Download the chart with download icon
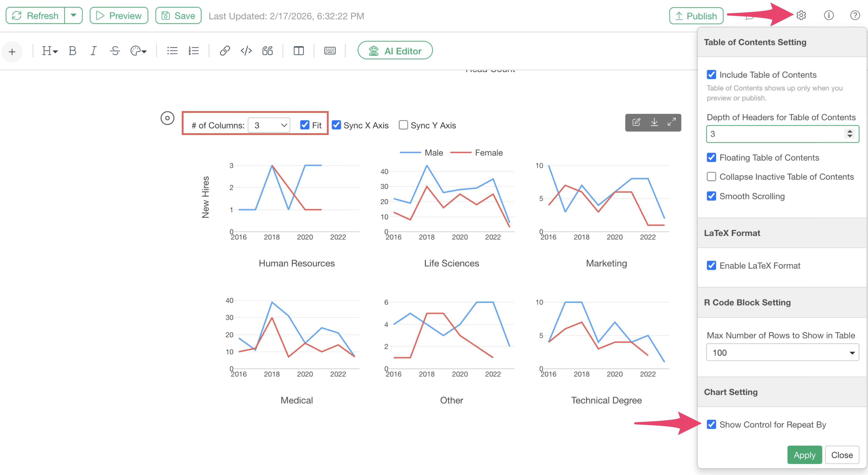Image resolution: width=868 pixels, height=475 pixels. (x=654, y=122)
